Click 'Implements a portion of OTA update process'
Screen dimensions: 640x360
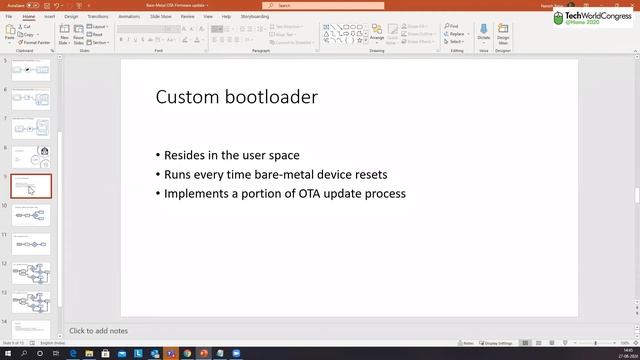(284, 193)
